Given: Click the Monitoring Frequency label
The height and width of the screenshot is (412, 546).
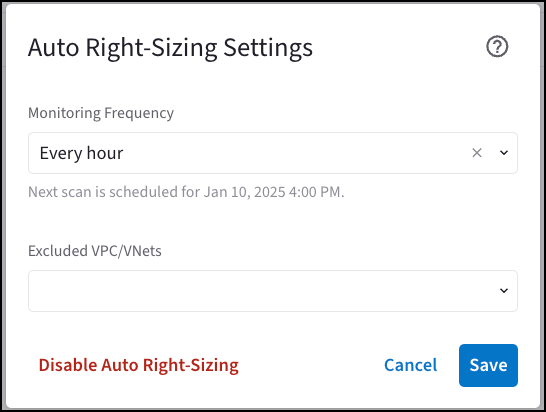Looking at the screenshot, I should pos(101,113).
